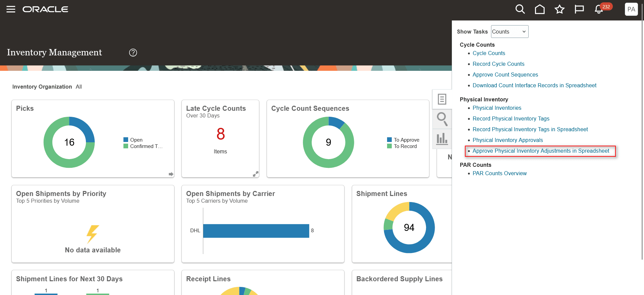The width and height of the screenshot is (644, 295).
Task: Click the Shipment Lines card title
Action: [x=382, y=194]
